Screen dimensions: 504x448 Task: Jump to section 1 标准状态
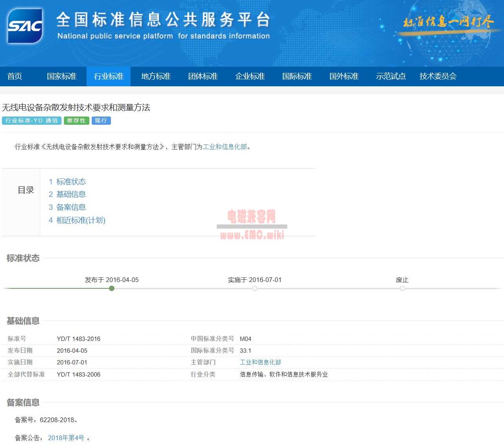click(71, 182)
